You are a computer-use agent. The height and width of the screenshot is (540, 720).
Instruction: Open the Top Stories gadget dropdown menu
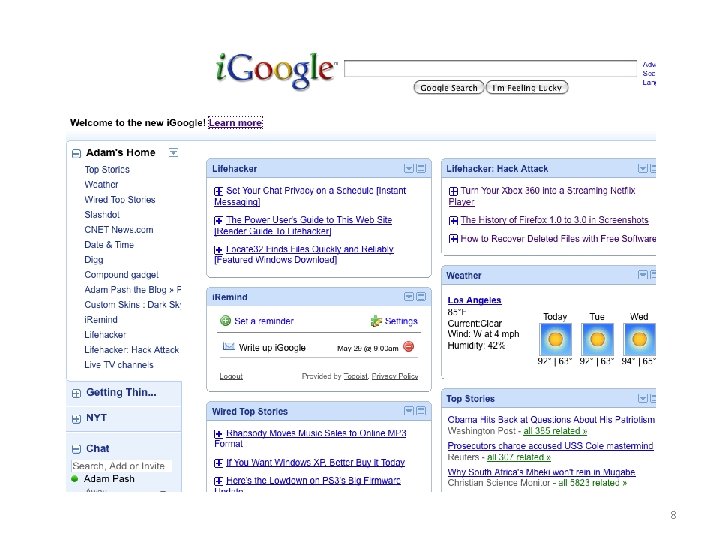click(643, 398)
